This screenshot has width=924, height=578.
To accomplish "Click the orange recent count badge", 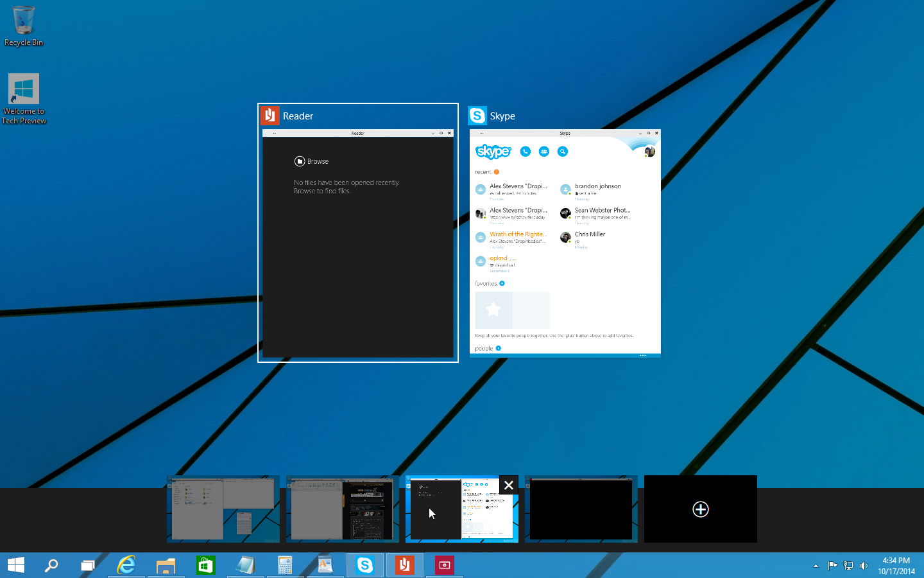I will pos(496,172).
